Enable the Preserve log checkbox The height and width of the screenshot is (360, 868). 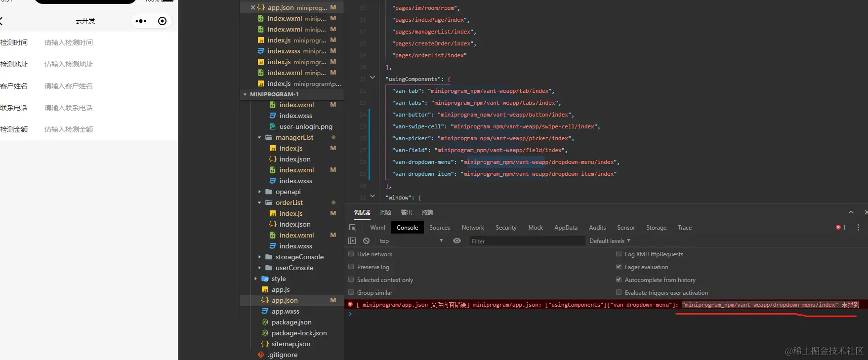click(x=351, y=267)
